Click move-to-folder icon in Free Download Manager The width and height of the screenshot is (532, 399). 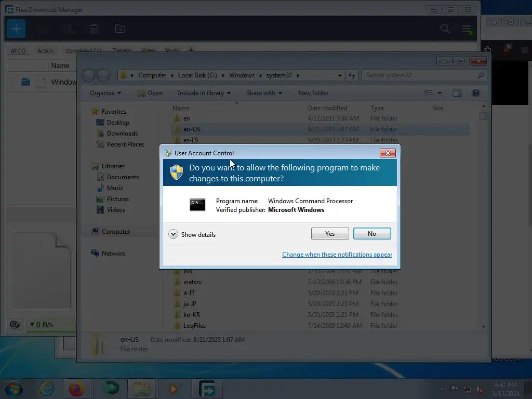coord(120,29)
